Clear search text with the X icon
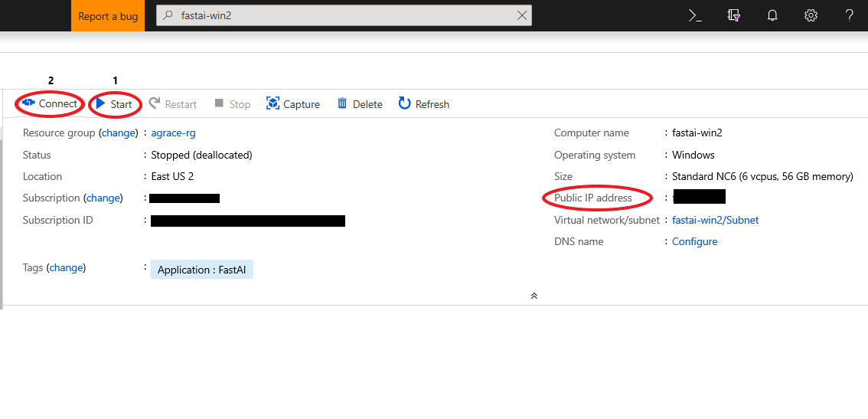Screen dimensions: 868x419 [x=522, y=15]
